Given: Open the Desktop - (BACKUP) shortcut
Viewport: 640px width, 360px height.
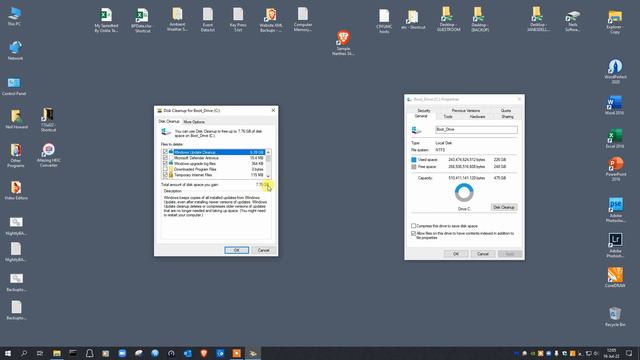Looking at the screenshot, I should click(480, 19).
